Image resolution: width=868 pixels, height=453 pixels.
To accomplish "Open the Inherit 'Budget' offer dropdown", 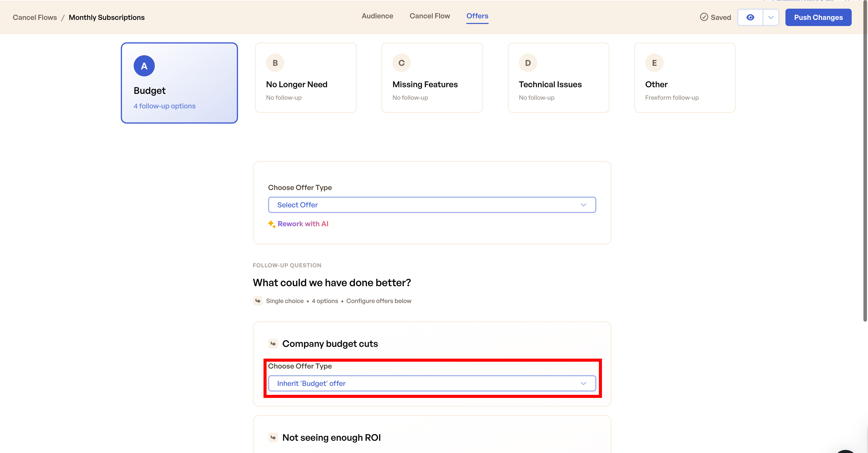I will click(x=432, y=383).
